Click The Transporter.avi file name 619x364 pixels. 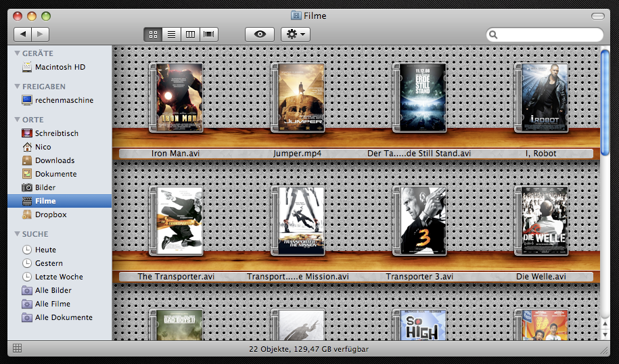176,277
